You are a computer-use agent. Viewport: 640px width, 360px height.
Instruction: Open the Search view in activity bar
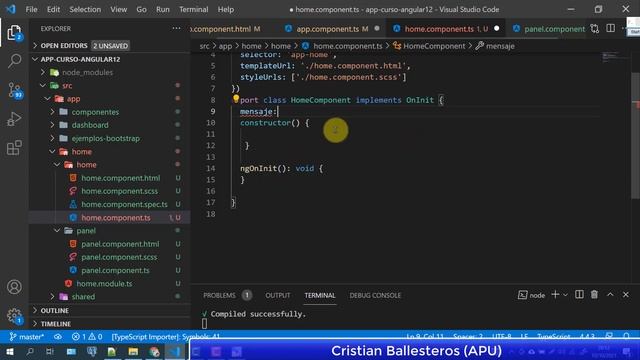tap(14, 61)
